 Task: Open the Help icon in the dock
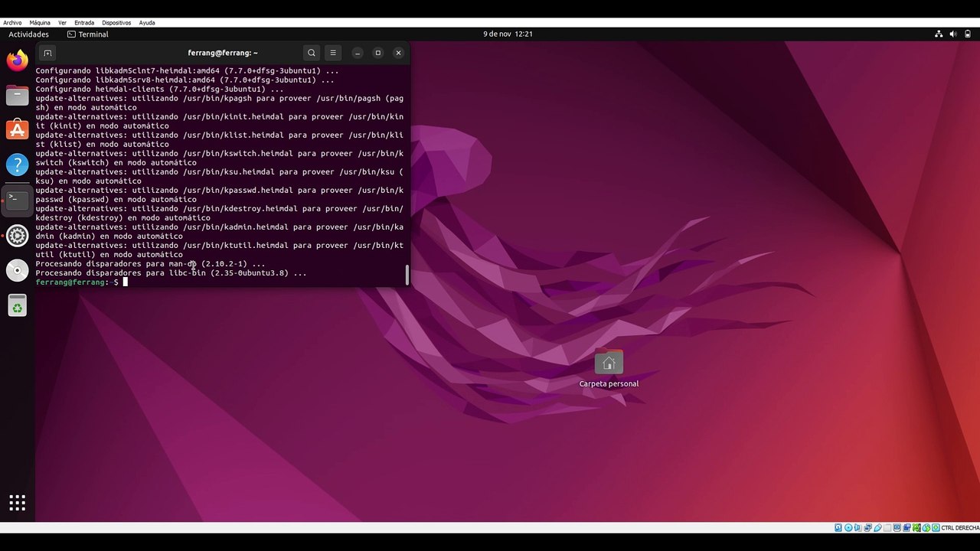click(17, 165)
